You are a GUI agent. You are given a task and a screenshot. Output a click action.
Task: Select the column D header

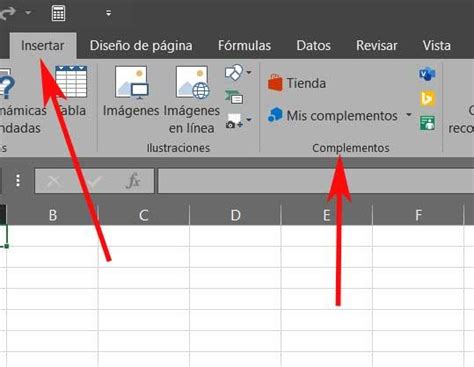(x=235, y=215)
